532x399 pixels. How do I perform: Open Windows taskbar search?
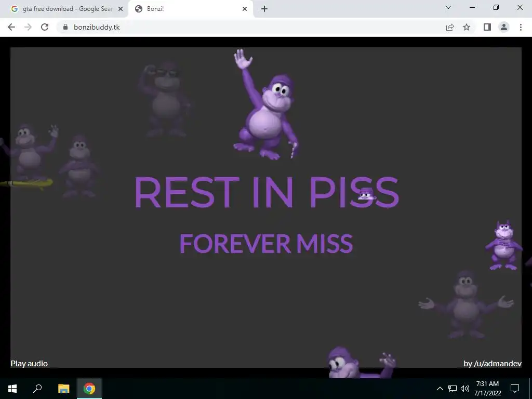(x=37, y=389)
